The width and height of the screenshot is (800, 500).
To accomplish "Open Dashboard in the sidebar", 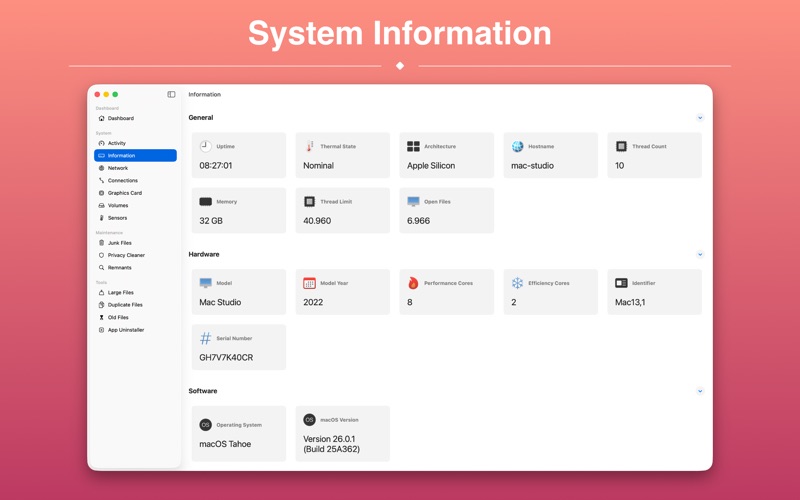I will pyautogui.click(x=135, y=118).
